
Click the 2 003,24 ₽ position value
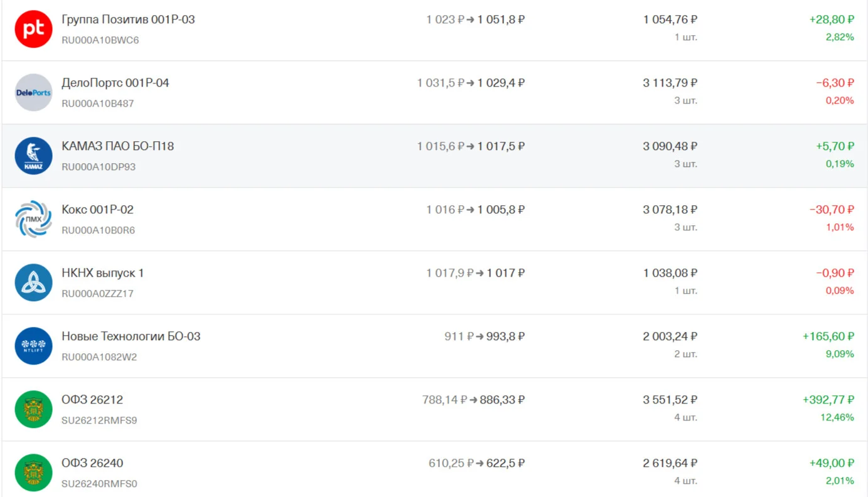pyautogui.click(x=670, y=336)
